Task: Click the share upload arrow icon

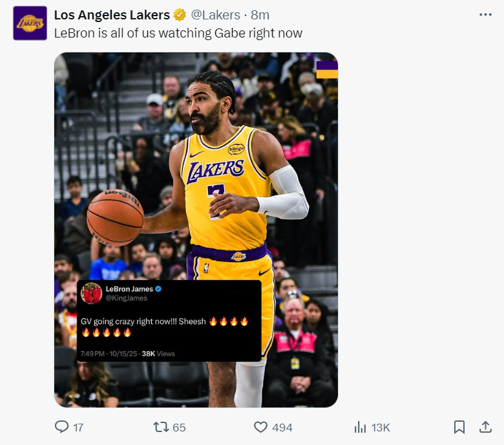Action: click(485, 427)
